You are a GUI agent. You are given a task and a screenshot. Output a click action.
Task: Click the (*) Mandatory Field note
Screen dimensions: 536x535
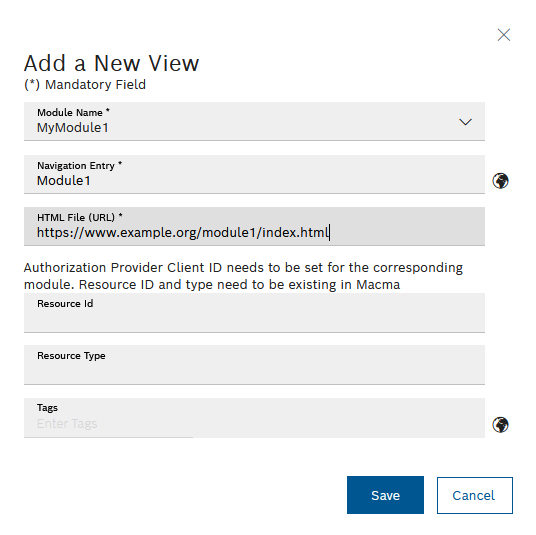[x=85, y=85]
